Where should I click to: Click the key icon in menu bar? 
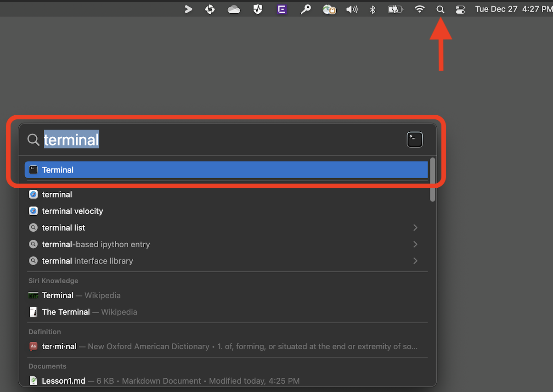tap(305, 9)
